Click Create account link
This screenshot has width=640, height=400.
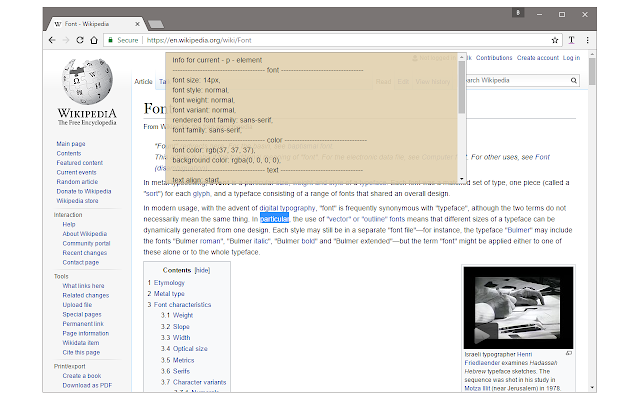click(538, 58)
